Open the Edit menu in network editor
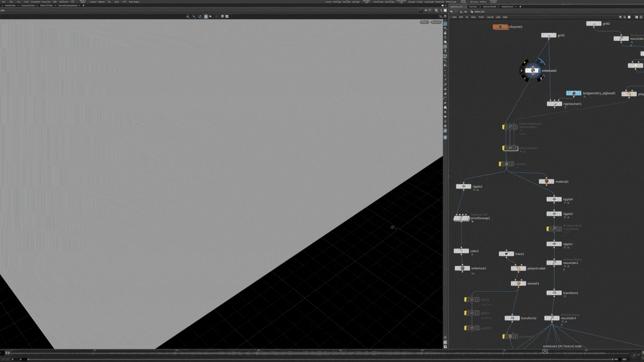Viewport: 644px width, 362px height. pyautogui.click(x=461, y=17)
